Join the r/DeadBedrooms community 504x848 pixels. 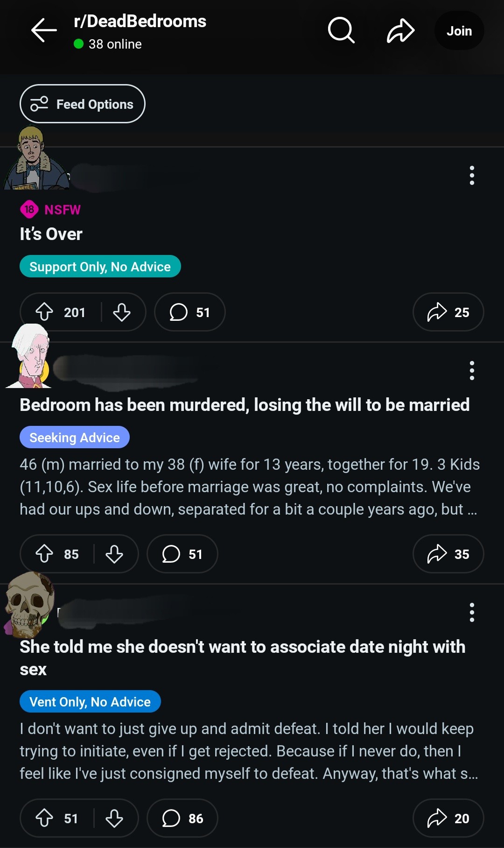459,31
